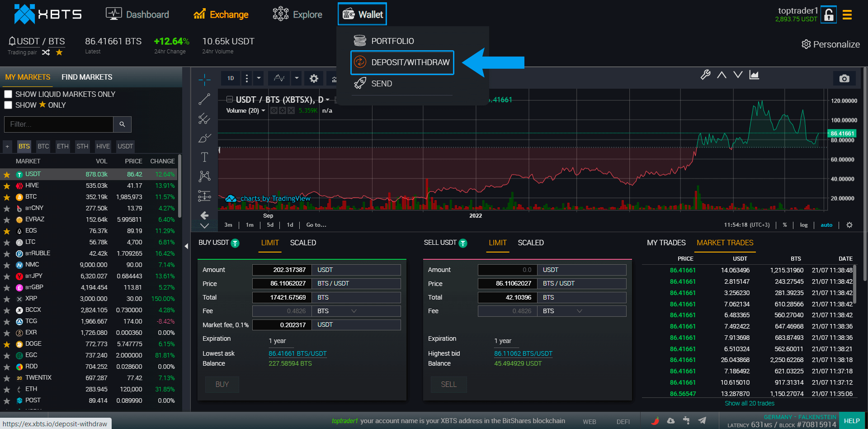Go to the Exchange page
The image size is (868, 429).
click(221, 14)
